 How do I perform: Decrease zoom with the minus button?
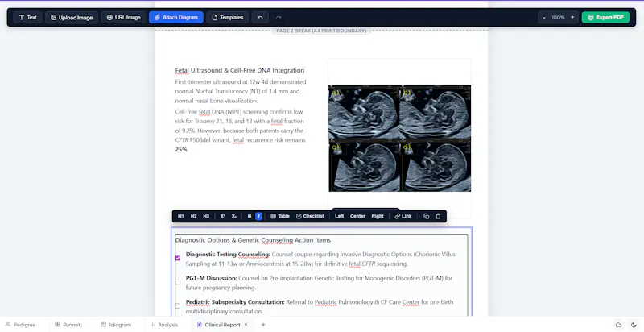click(544, 17)
